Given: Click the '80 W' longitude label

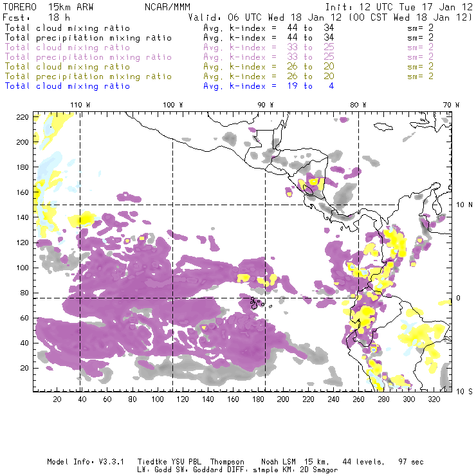Looking at the screenshot, I should coord(358,105).
